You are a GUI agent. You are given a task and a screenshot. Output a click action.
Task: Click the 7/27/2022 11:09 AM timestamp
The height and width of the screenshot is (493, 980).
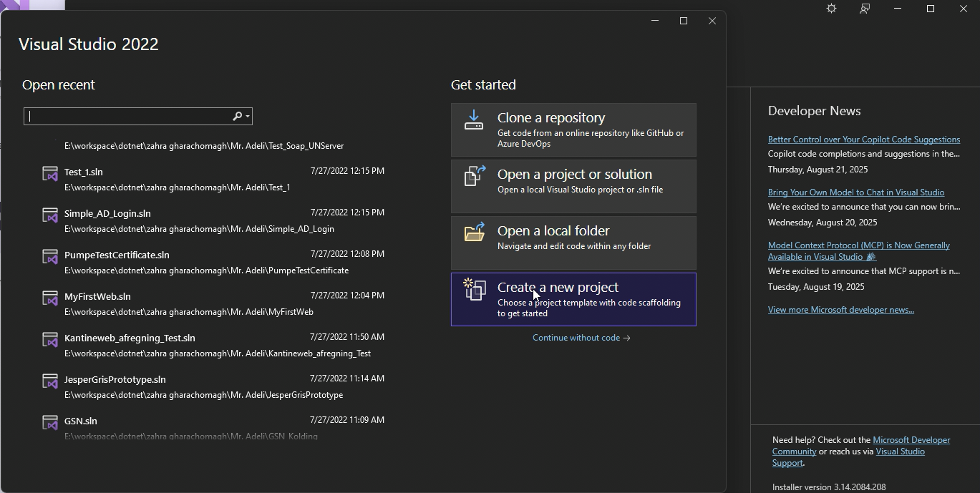pyautogui.click(x=347, y=420)
